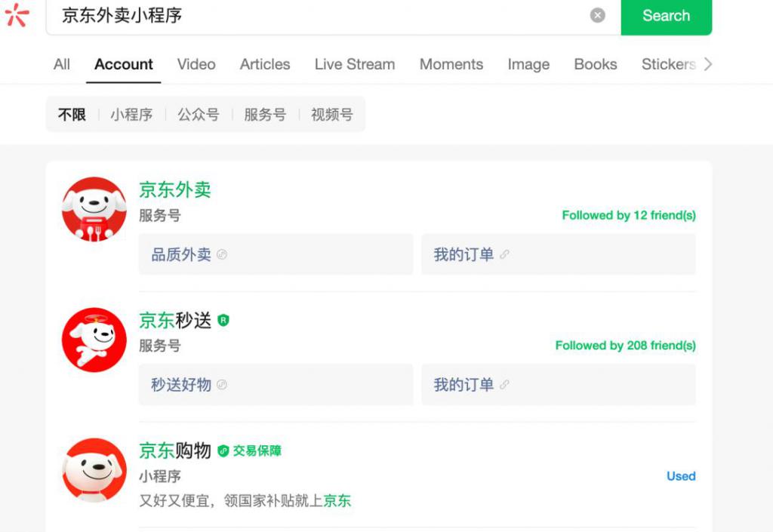The height and width of the screenshot is (532, 773).
Task: Select the Account tab
Action: 123,64
